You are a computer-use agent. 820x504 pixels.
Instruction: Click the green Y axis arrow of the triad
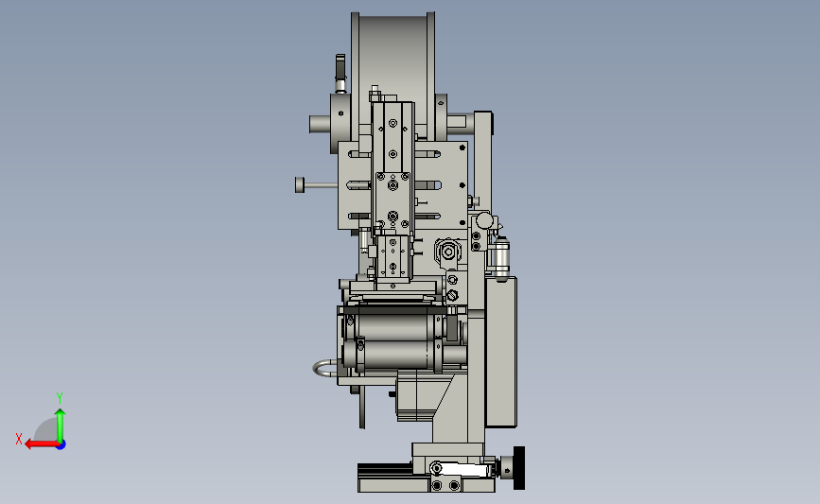[61, 426]
